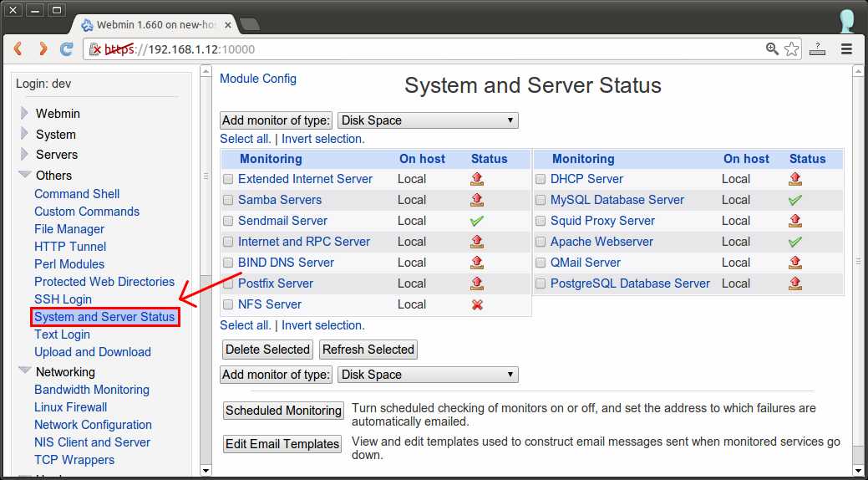
Task: Open the bottom Disk Space monitor type dropdown
Action: pos(428,375)
